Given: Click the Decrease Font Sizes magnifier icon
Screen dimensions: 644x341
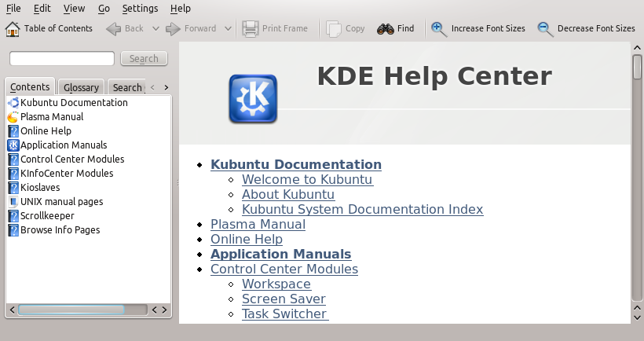Looking at the screenshot, I should coord(545,29).
